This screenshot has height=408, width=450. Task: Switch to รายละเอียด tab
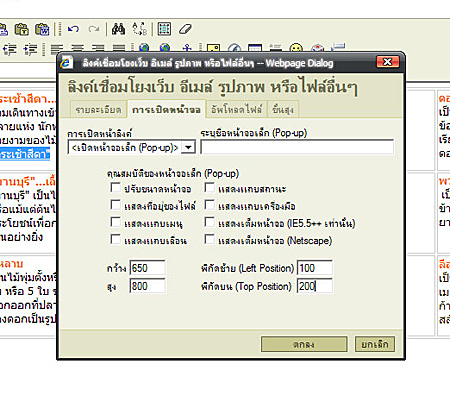pos(98,109)
